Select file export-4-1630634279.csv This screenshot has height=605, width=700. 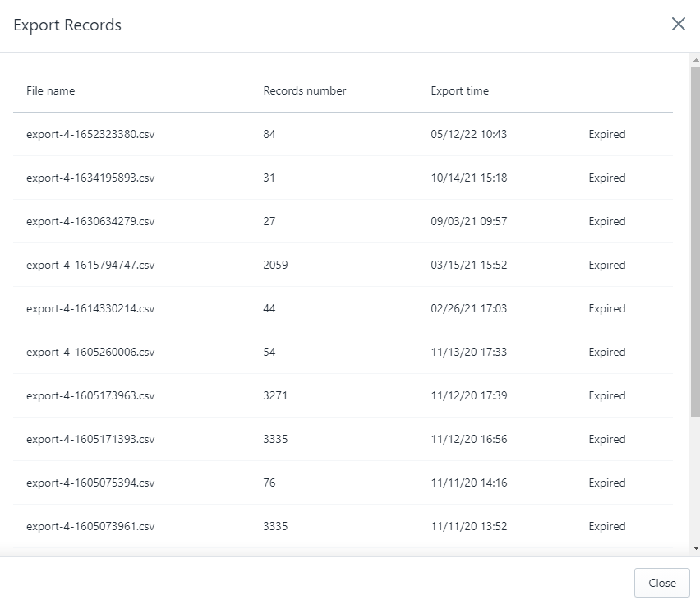(90, 221)
